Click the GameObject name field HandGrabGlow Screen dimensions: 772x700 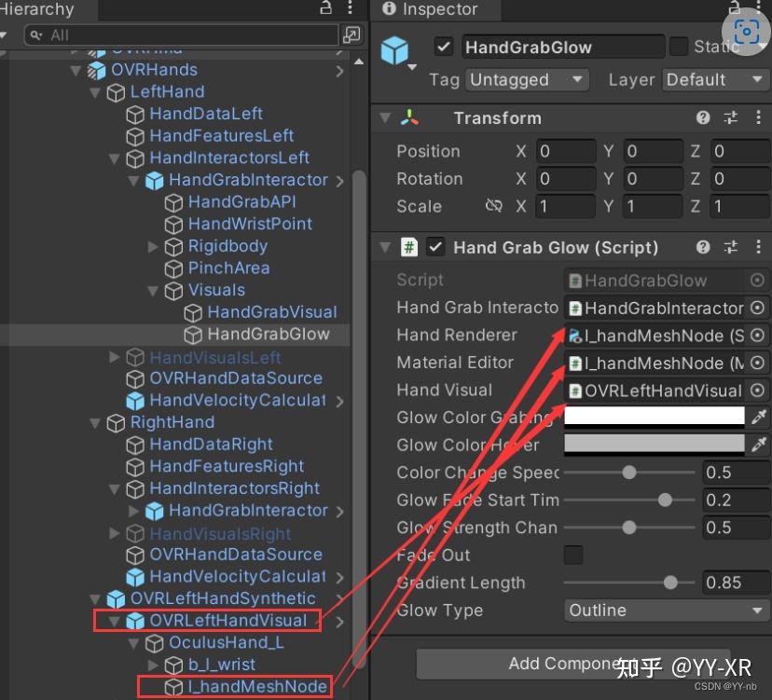click(563, 48)
